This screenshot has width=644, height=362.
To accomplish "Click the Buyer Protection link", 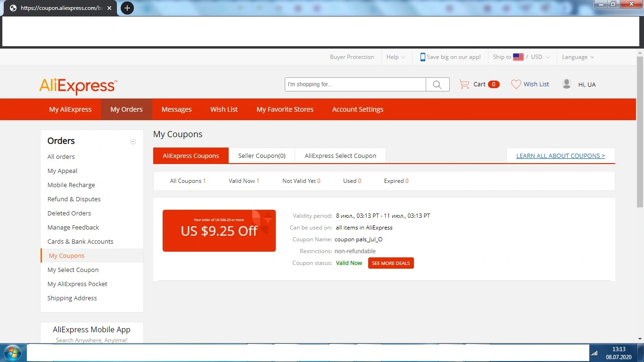I will tap(352, 57).
